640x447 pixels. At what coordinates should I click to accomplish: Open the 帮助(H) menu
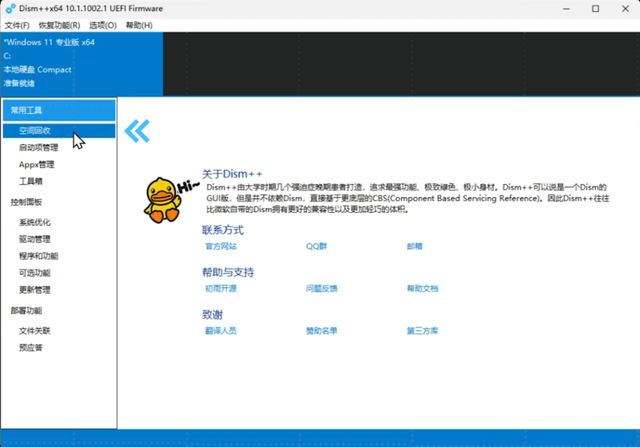pyautogui.click(x=139, y=25)
